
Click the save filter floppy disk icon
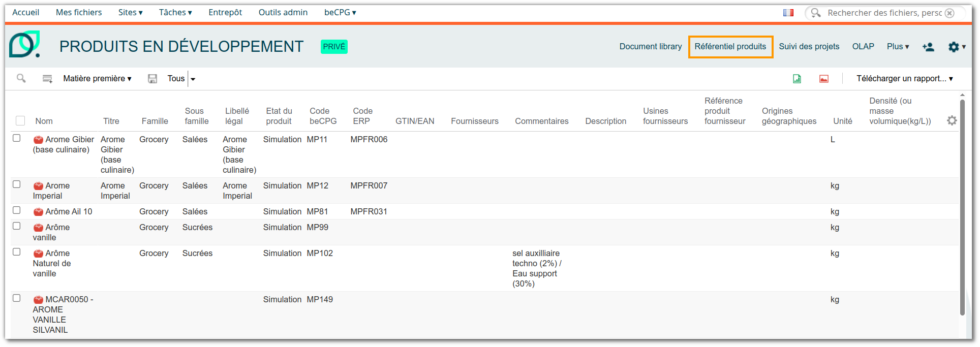pyautogui.click(x=152, y=79)
